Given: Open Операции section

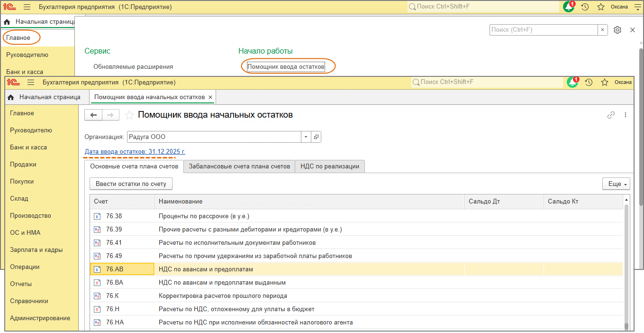Looking at the screenshot, I should [25, 267].
